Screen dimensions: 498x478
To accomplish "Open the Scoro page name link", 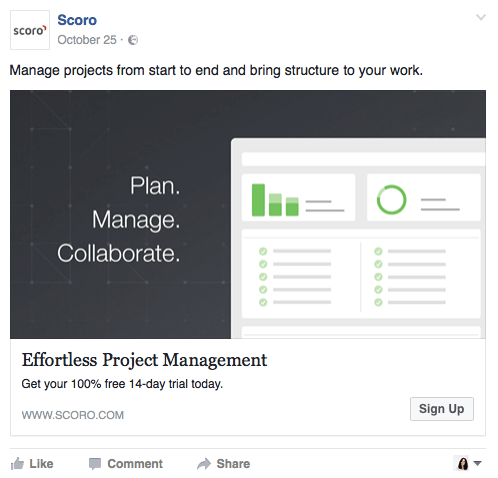I will pyautogui.click(x=77, y=20).
